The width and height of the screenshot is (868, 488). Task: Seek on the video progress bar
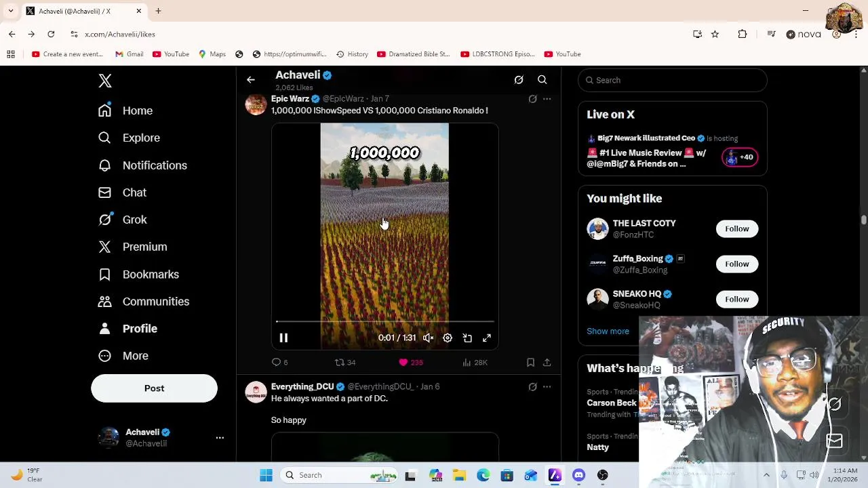(x=384, y=321)
